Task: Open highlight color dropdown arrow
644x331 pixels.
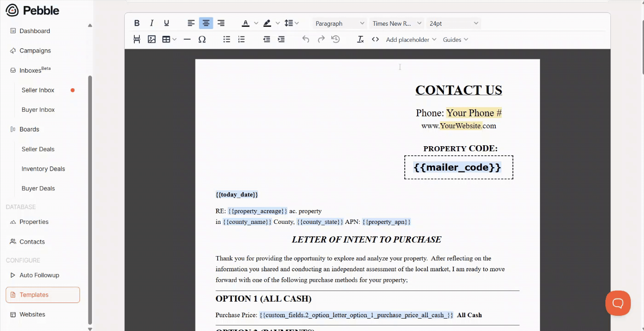Action: click(277, 23)
